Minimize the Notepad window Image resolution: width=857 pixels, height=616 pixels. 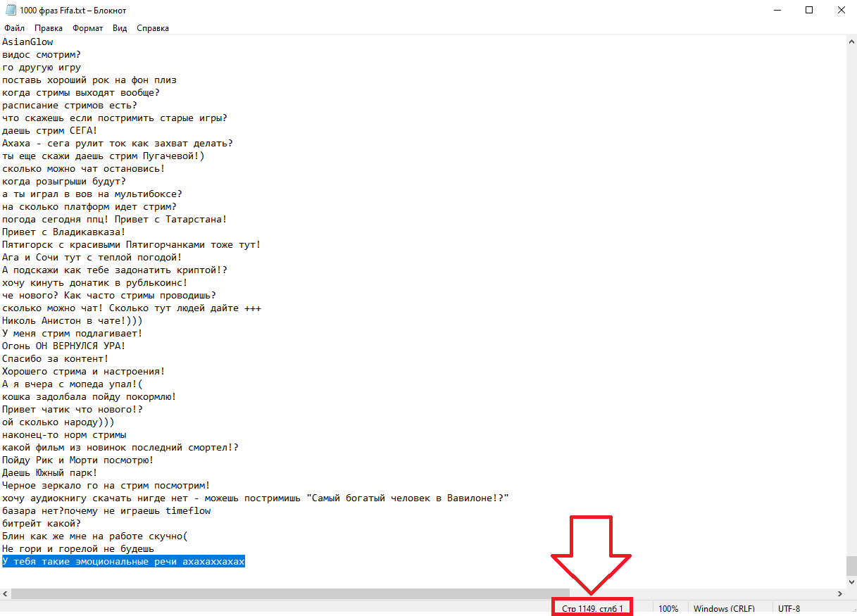pyautogui.click(x=777, y=11)
